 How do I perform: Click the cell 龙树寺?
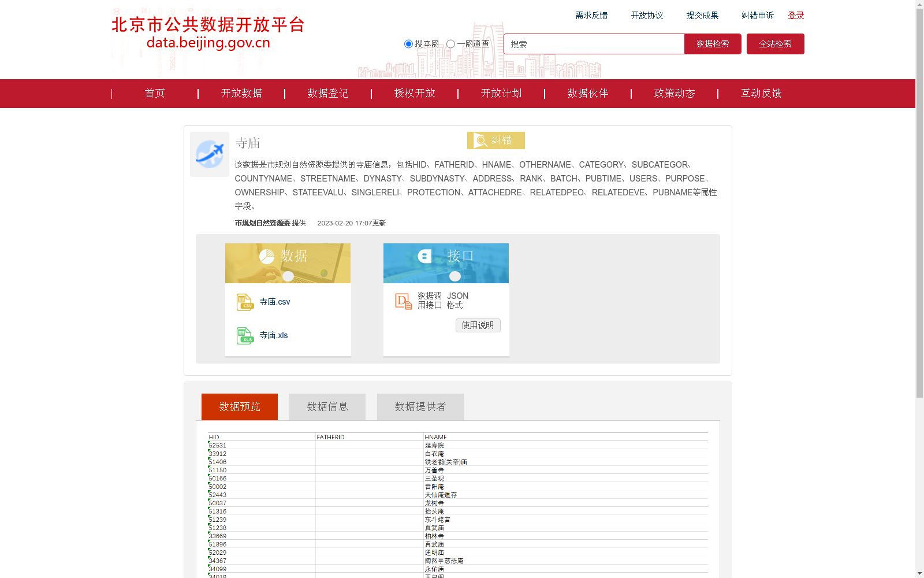point(434,503)
